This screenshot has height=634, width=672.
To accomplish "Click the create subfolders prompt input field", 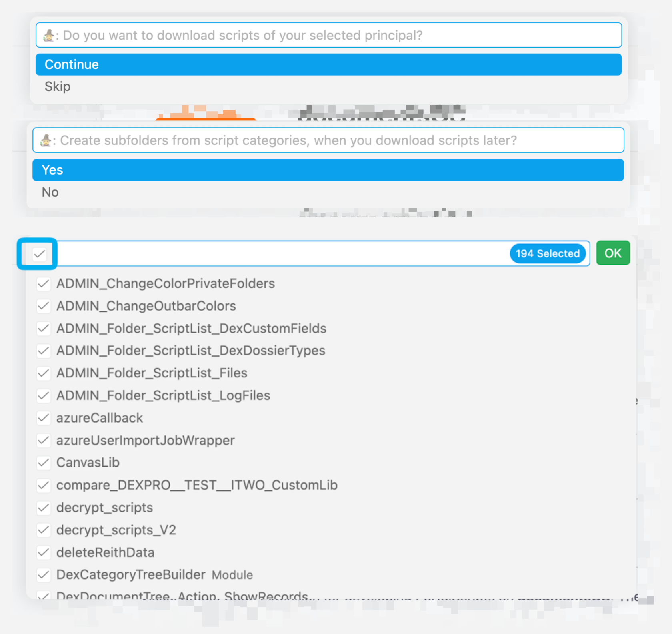I will click(x=328, y=140).
